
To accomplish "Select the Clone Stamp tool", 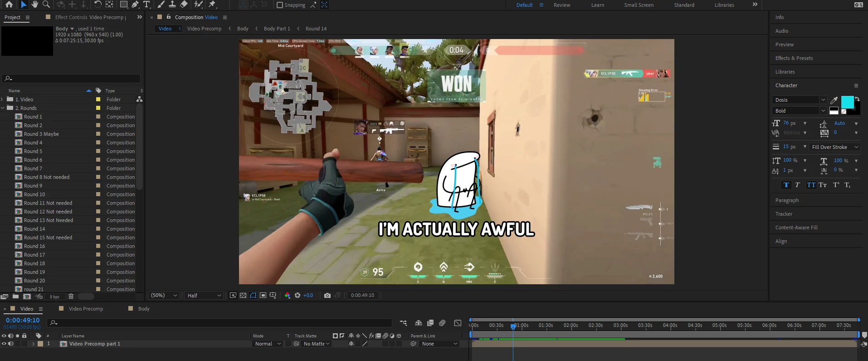I will tap(172, 5).
